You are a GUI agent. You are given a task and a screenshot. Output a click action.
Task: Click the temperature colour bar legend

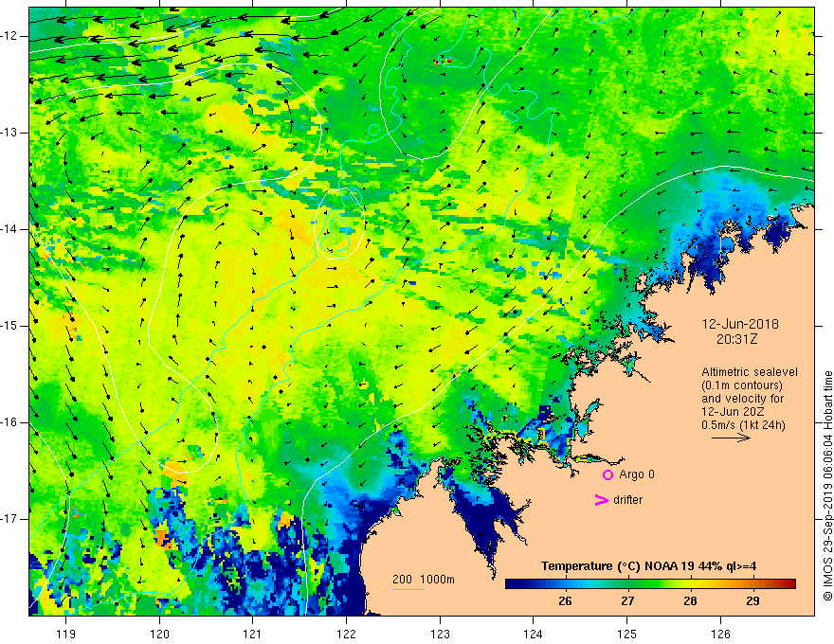[650, 584]
